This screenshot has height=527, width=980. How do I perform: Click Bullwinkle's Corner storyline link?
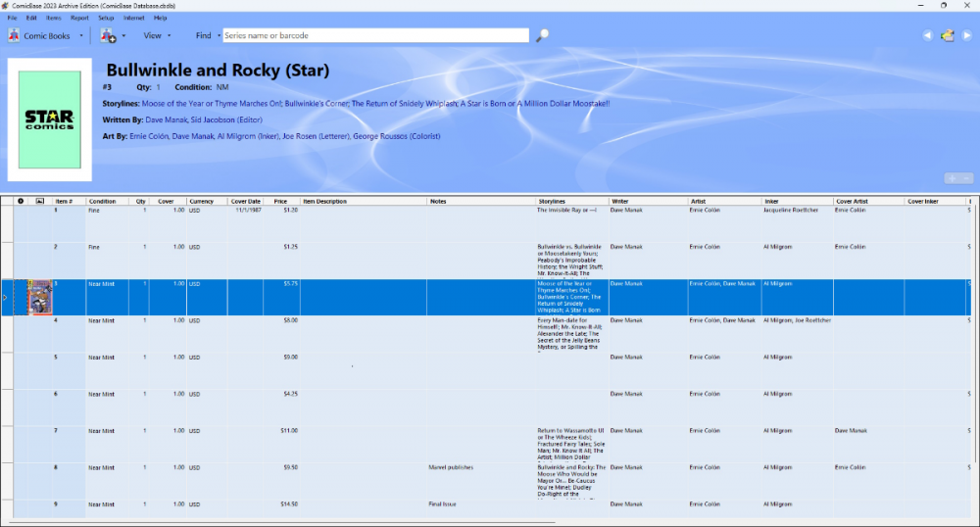coord(317,104)
